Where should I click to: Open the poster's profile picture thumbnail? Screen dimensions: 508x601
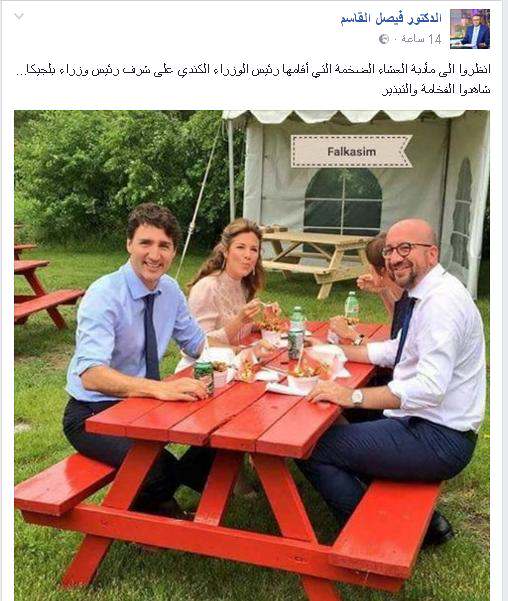pos(470,29)
